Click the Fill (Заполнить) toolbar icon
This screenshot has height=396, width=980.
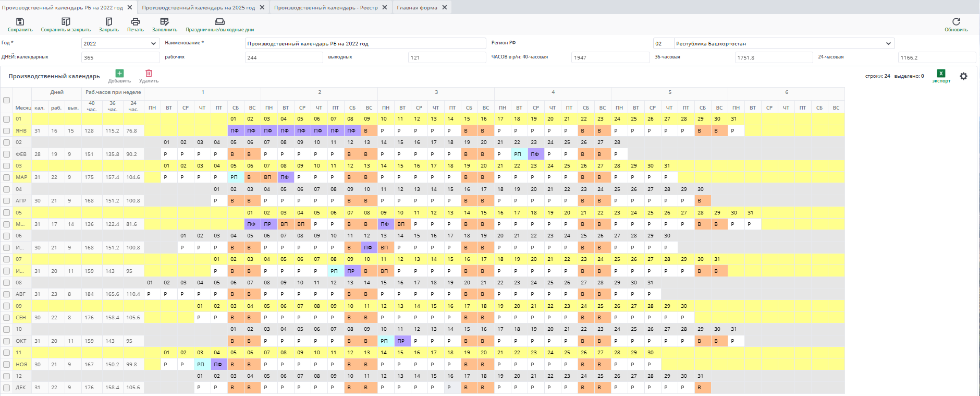[x=164, y=22]
